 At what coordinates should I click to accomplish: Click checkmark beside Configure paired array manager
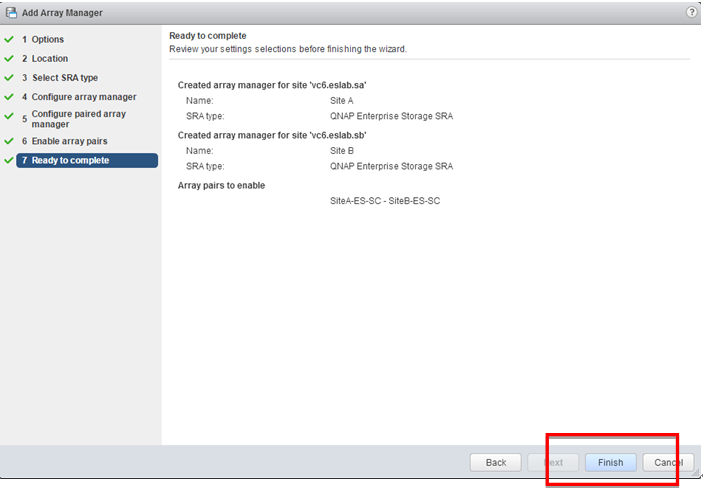coord(9,119)
